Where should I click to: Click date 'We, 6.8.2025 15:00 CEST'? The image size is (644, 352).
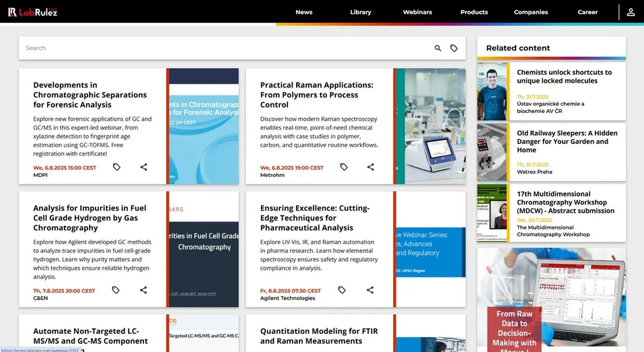point(65,168)
